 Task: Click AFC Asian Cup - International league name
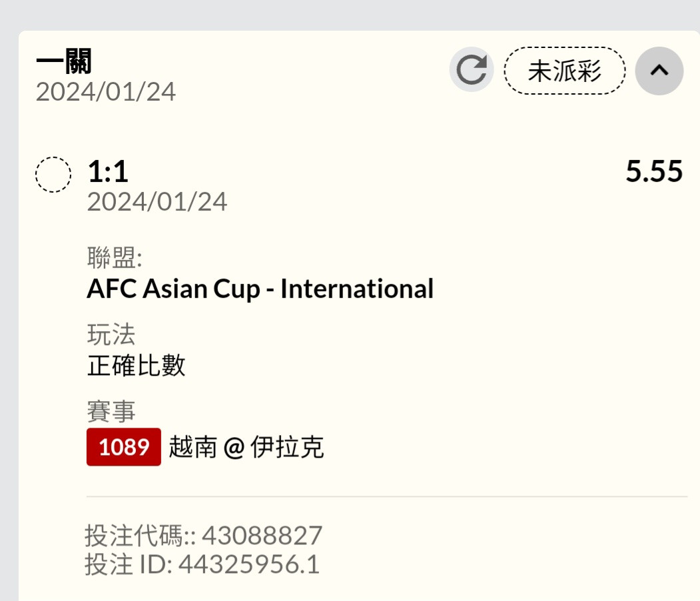click(260, 289)
